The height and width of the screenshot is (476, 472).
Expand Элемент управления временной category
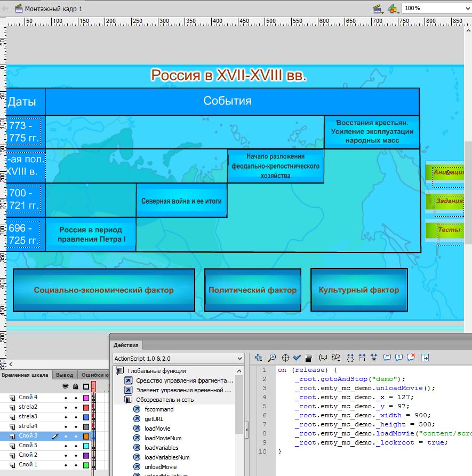[129, 390]
